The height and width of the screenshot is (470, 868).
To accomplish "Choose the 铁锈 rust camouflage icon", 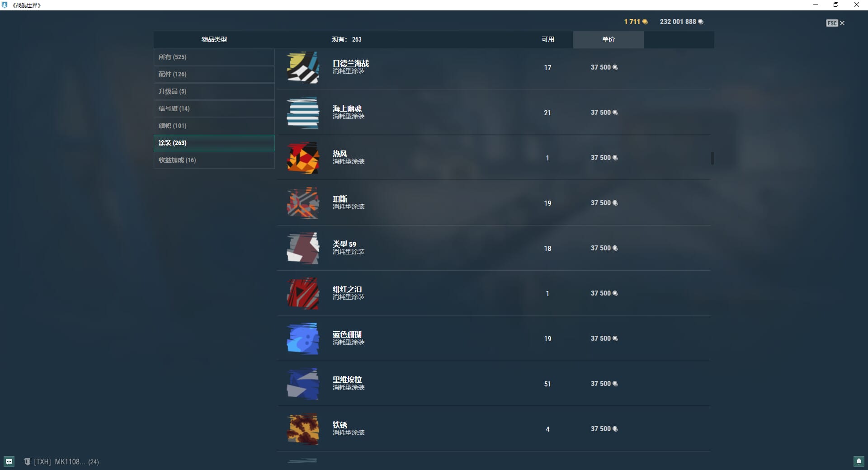I will pos(303,429).
